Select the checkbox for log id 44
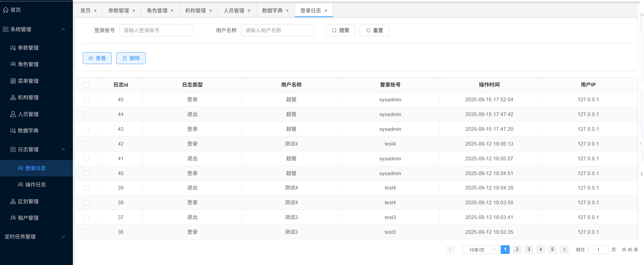 87,114
